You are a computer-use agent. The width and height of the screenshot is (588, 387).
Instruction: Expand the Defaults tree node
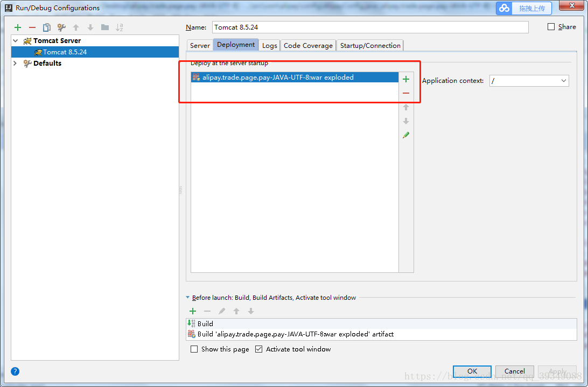click(x=16, y=63)
